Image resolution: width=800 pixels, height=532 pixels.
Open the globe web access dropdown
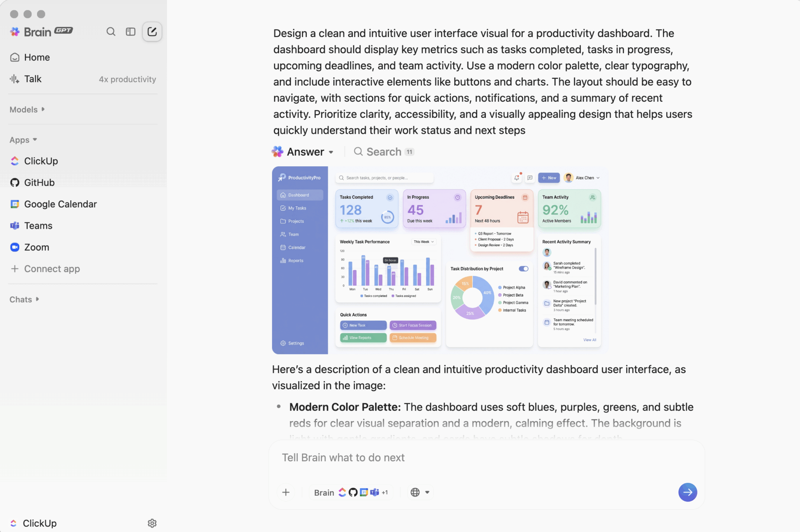tap(420, 492)
